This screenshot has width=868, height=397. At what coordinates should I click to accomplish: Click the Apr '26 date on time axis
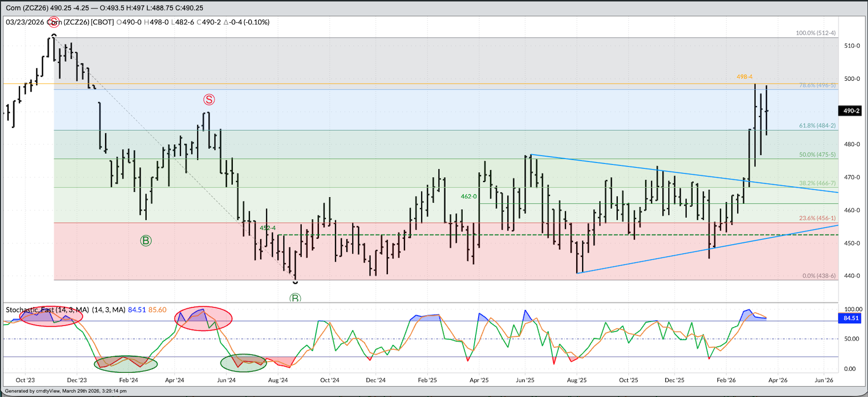[x=777, y=380]
